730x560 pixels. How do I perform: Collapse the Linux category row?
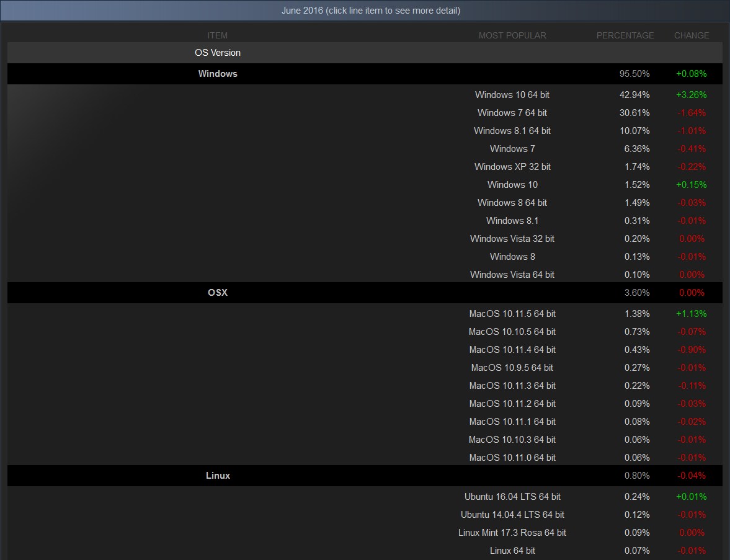[365, 475]
